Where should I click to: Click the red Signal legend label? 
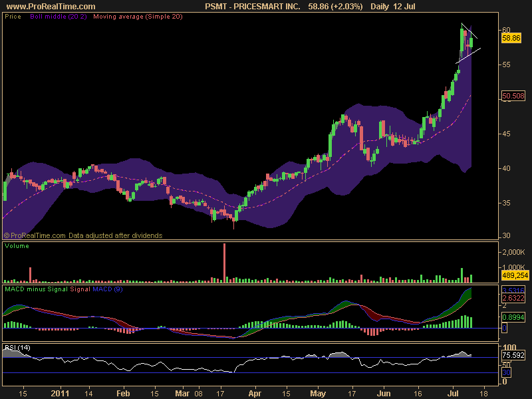coord(80,289)
